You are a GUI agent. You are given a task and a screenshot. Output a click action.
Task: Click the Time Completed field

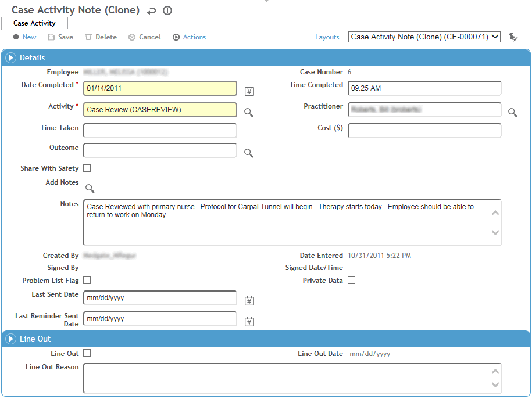point(424,88)
